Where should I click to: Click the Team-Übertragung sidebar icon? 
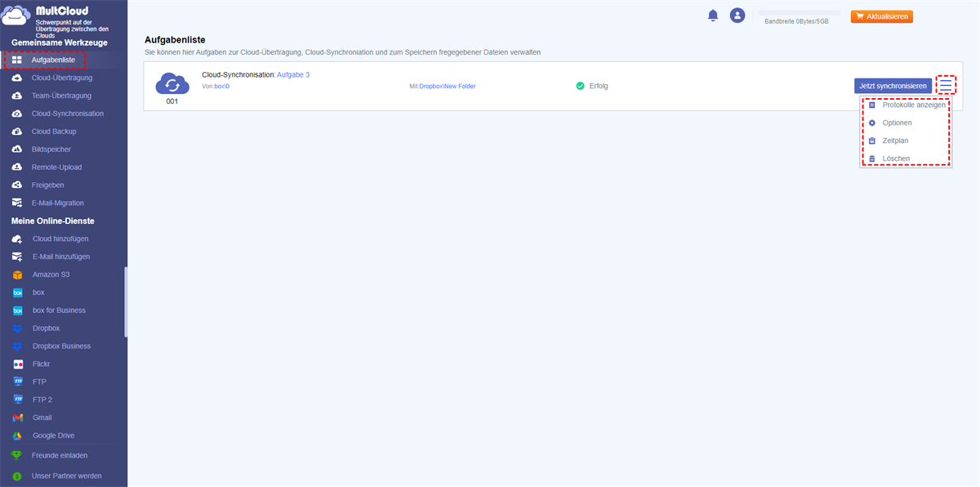click(x=17, y=96)
